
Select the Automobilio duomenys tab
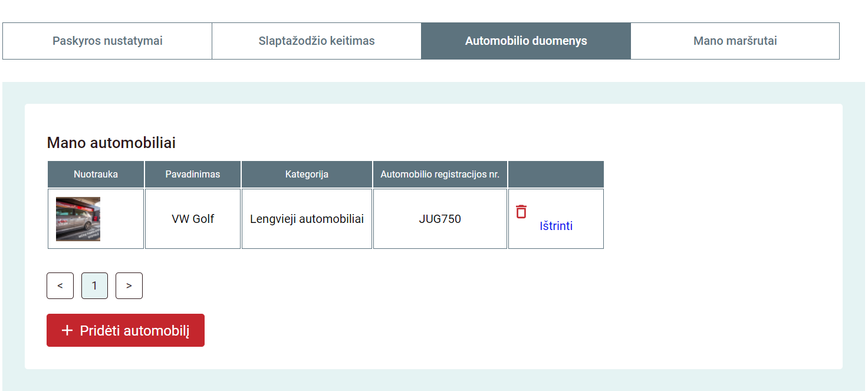526,41
